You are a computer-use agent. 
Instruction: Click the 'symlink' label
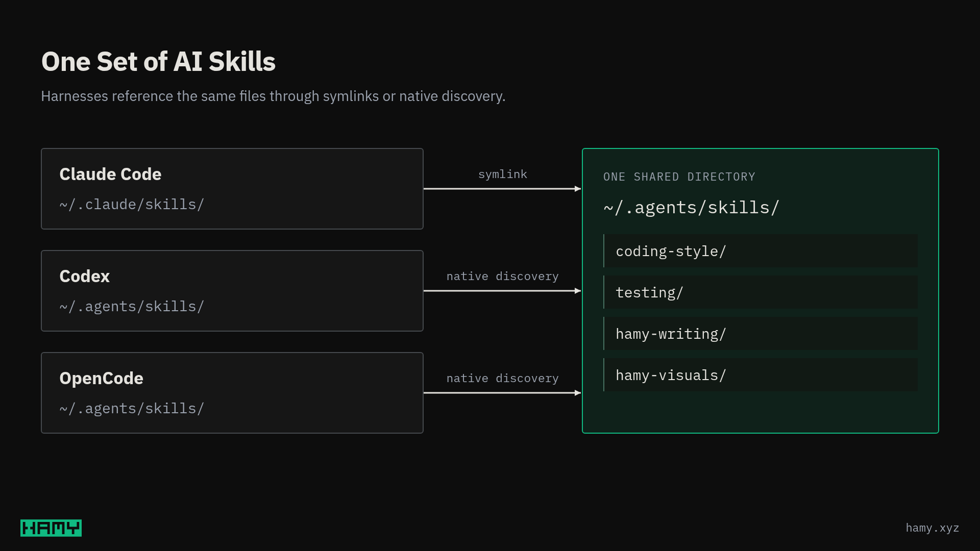coord(503,174)
